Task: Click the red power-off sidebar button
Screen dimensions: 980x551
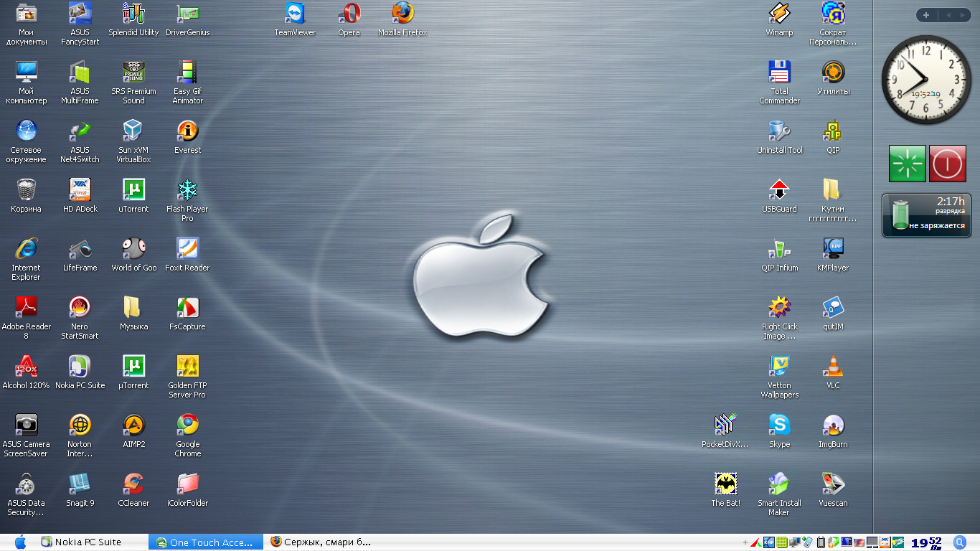Action: point(948,164)
